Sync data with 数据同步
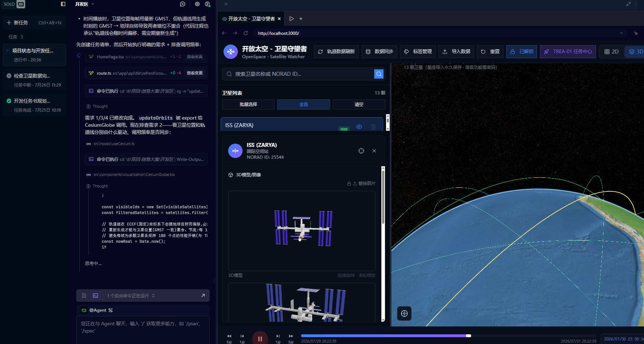The image size is (644, 344). point(380,52)
